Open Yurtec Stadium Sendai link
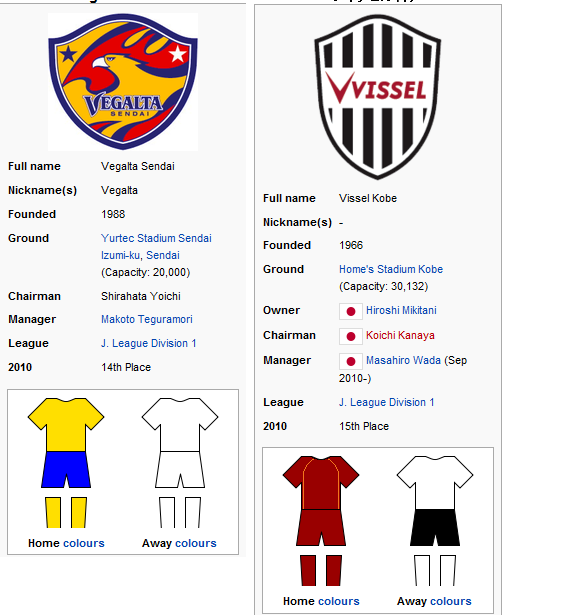 [x=156, y=238]
